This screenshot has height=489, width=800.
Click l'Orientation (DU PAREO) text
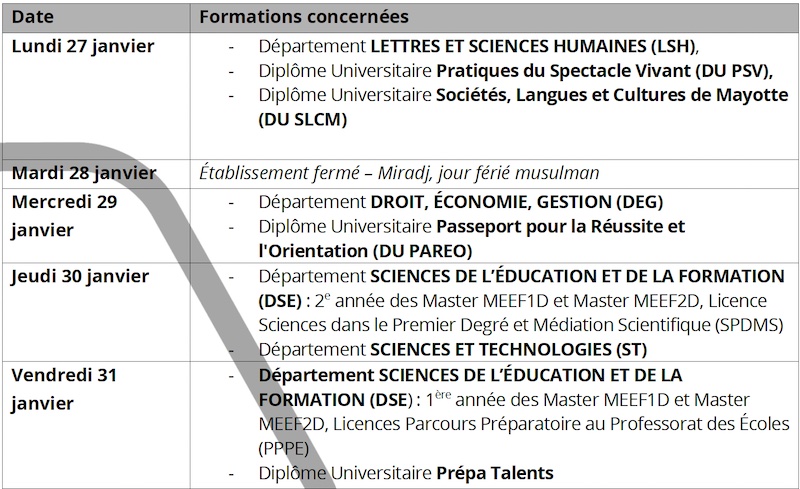tap(365, 251)
